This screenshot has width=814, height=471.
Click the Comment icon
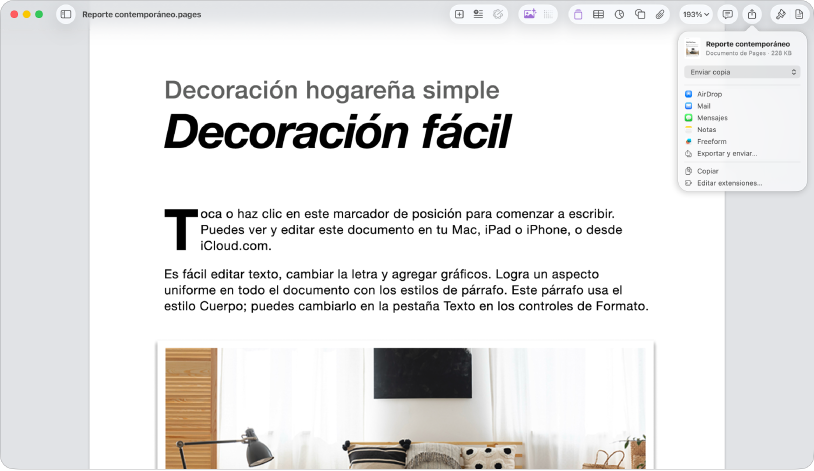pyautogui.click(x=728, y=15)
